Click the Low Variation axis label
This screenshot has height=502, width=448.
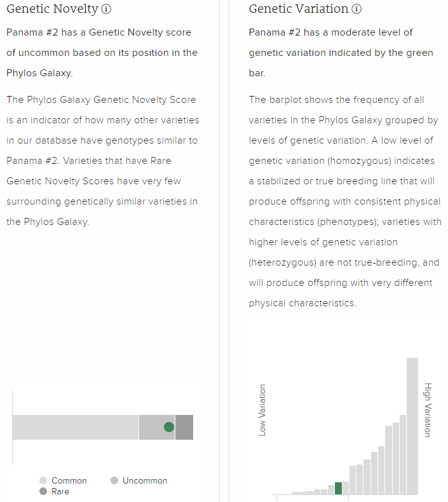262,410
